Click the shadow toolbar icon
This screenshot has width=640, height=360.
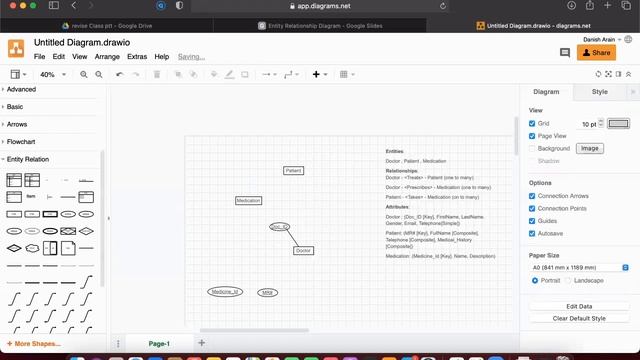coord(245,74)
